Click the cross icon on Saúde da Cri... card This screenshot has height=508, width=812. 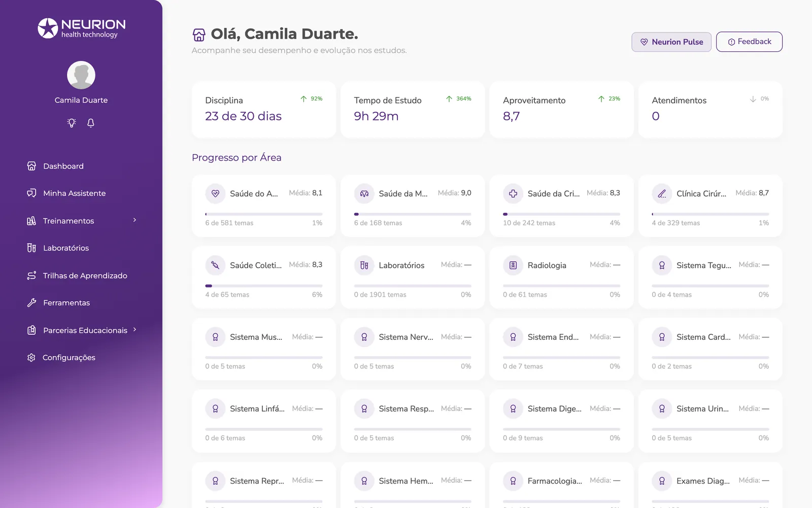(x=513, y=194)
